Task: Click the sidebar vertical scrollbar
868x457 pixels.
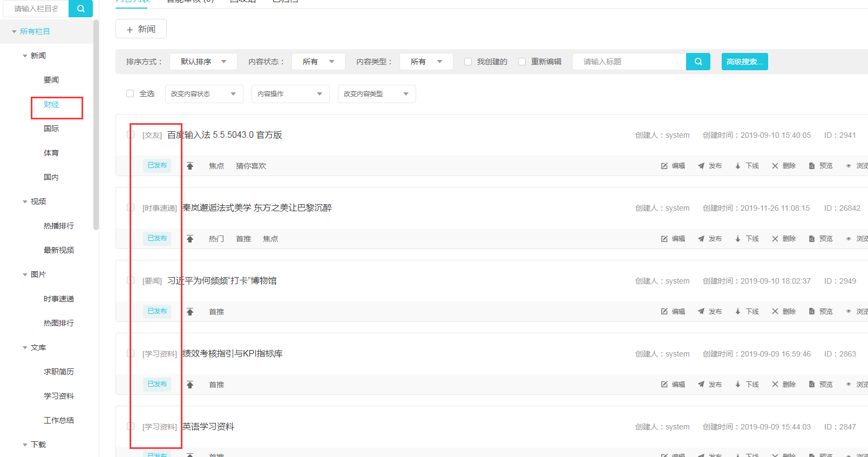Action: (x=96, y=125)
